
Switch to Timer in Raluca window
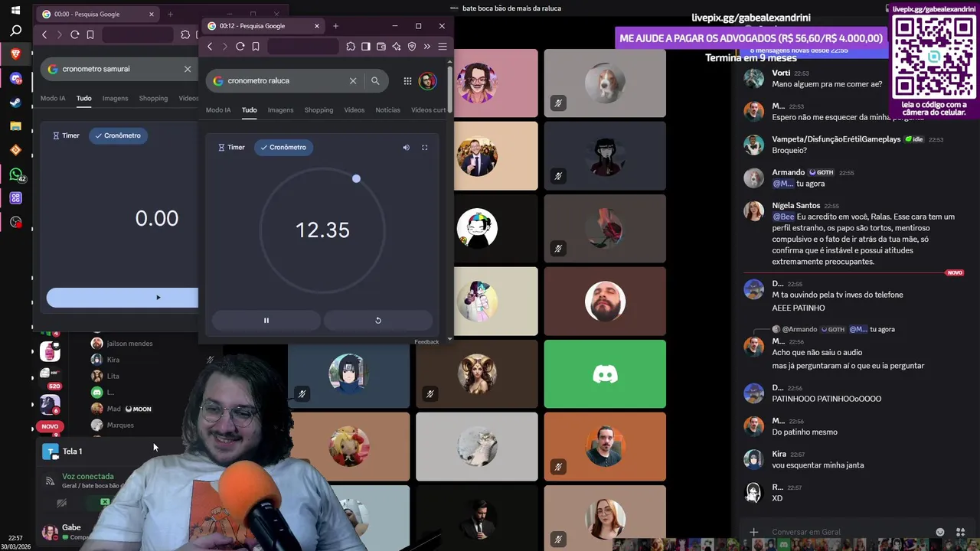pyautogui.click(x=231, y=148)
